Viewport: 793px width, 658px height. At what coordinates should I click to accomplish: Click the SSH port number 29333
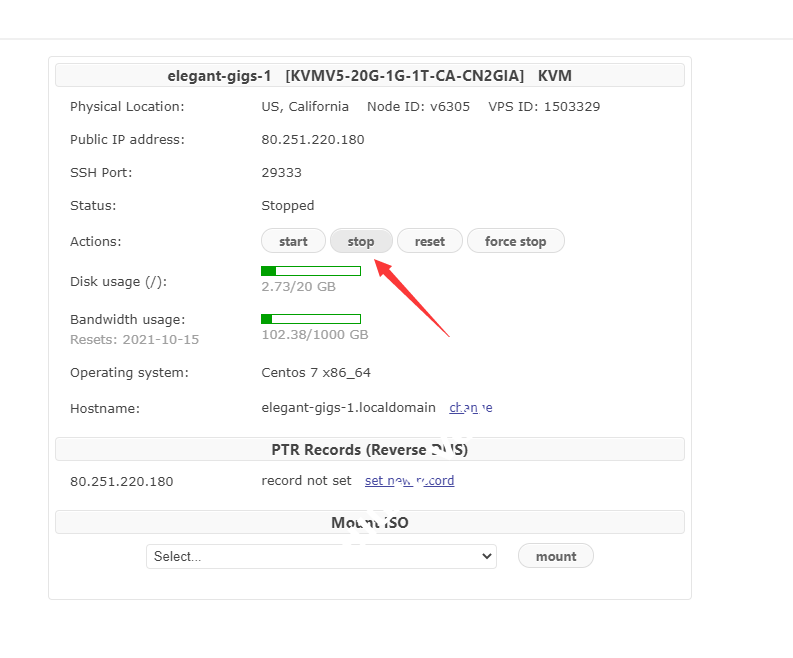click(282, 173)
